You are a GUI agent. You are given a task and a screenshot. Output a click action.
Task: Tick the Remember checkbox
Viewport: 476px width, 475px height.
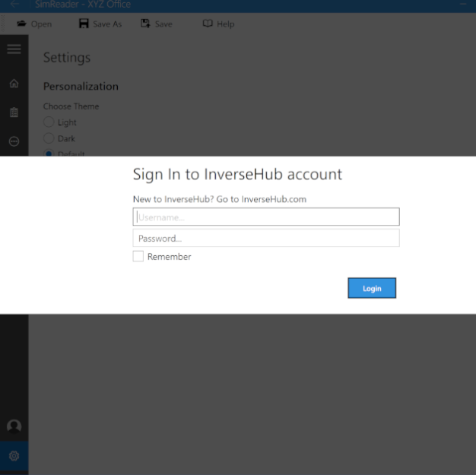coord(138,256)
